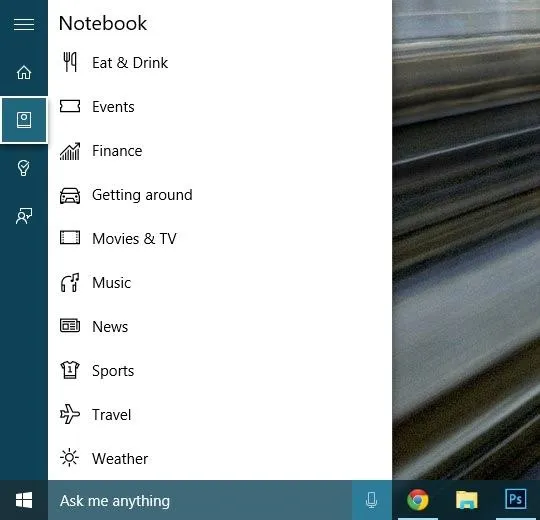This screenshot has width=540, height=520.
Task: Select the Events category
Action: [x=220, y=107]
